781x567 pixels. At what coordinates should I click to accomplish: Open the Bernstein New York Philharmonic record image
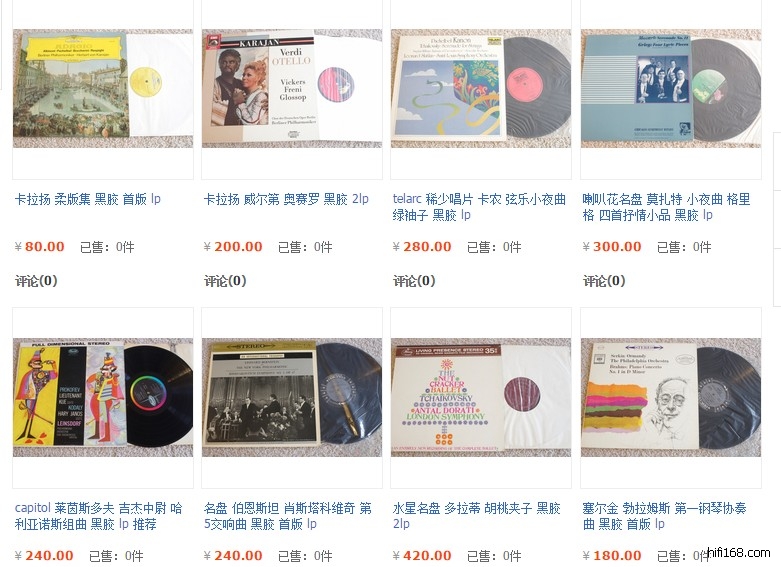point(292,398)
